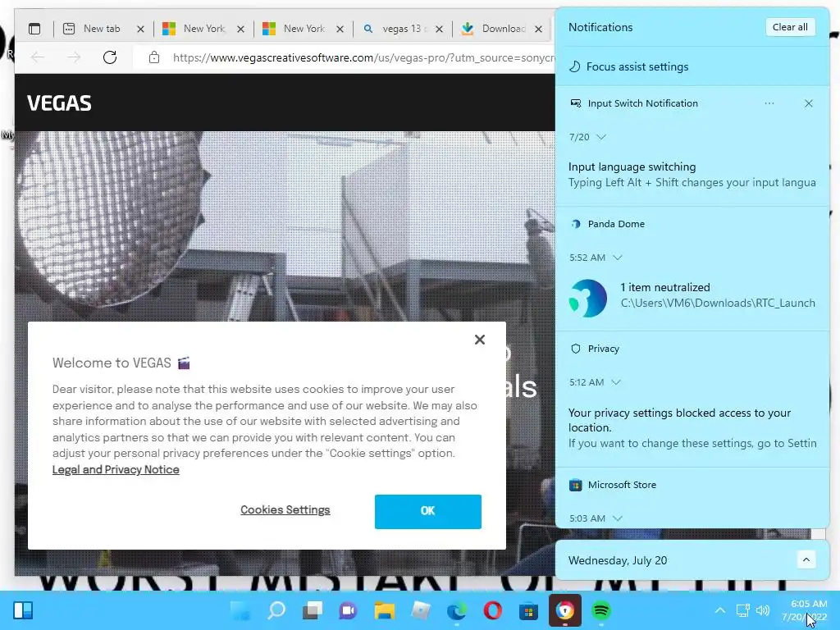Screen dimensions: 840x630
Task: Click the address bar URL field
Action: click(x=362, y=58)
